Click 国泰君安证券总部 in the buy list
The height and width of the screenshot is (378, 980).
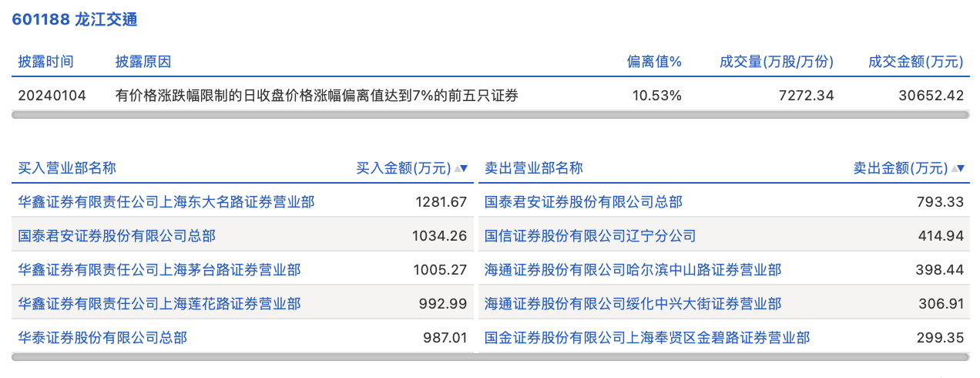(117, 236)
